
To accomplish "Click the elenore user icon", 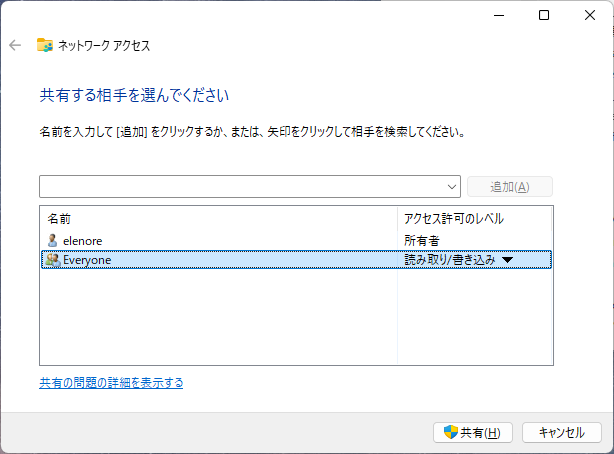I will point(53,240).
